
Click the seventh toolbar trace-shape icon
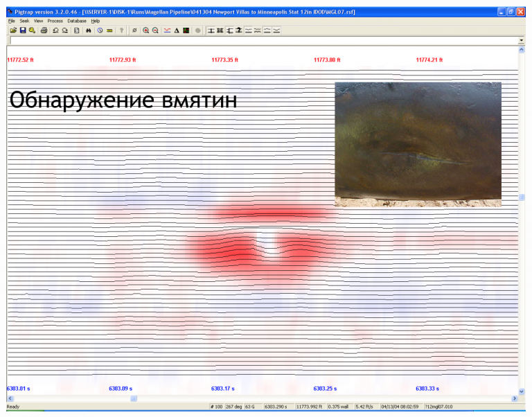point(267,30)
